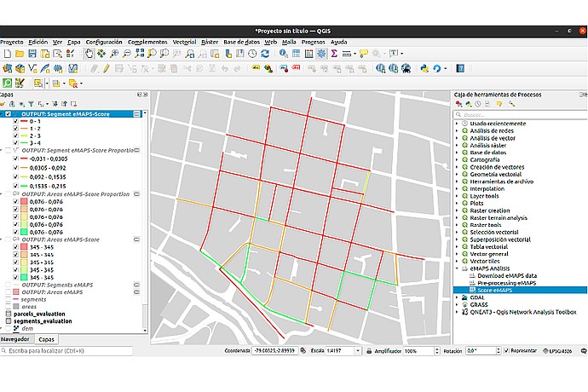Click the pink swatch of OUTPUT: Areas eMAPS
Screen dimensions: 588x392
tap(15, 292)
